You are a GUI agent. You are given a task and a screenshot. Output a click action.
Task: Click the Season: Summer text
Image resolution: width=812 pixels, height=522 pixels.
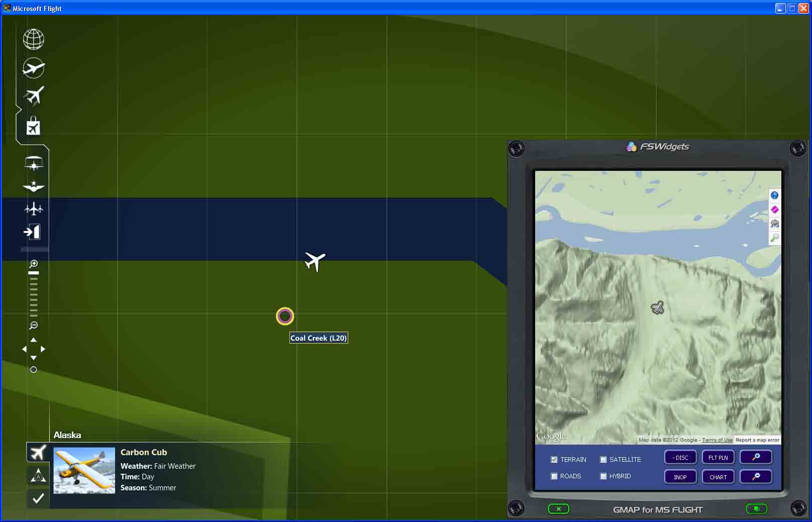point(148,488)
